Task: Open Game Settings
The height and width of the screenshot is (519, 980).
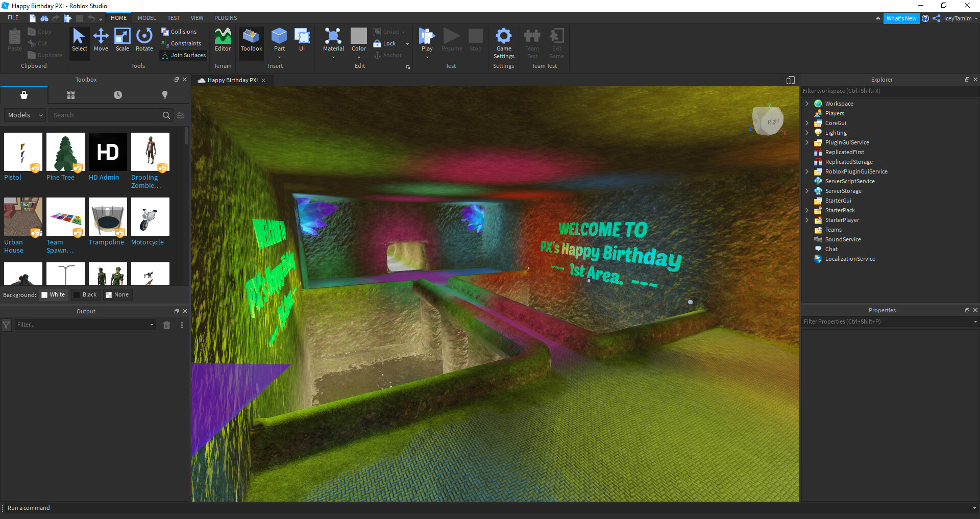Action: (x=504, y=43)
